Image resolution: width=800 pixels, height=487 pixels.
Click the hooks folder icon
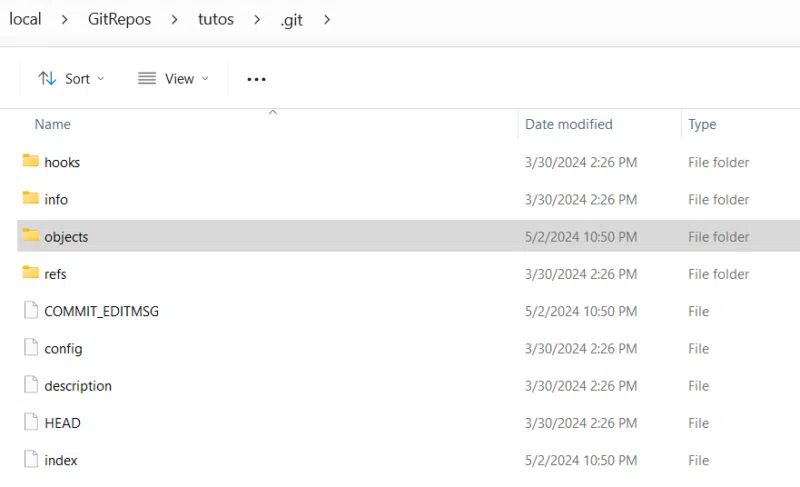30,161
